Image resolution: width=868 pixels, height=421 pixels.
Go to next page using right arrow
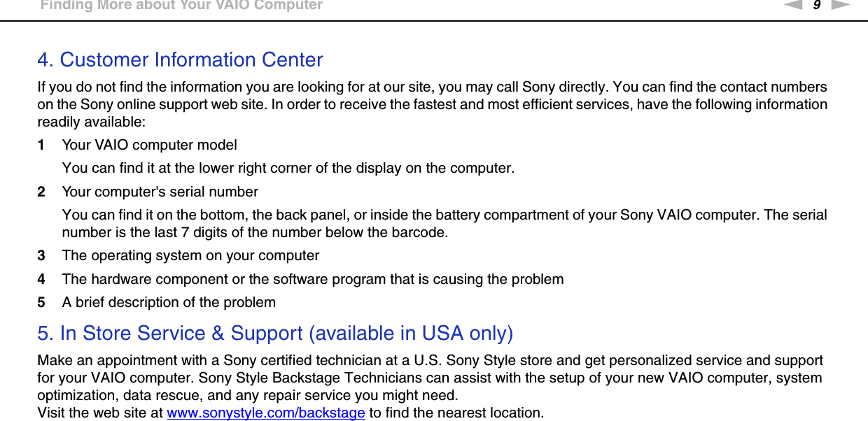point(841,6)
